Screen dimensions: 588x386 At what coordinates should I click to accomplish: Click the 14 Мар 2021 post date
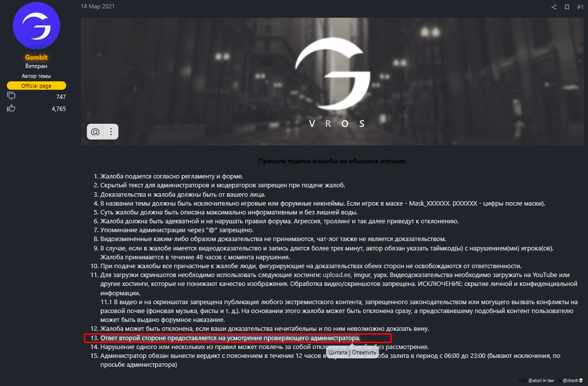coord(98,6)
